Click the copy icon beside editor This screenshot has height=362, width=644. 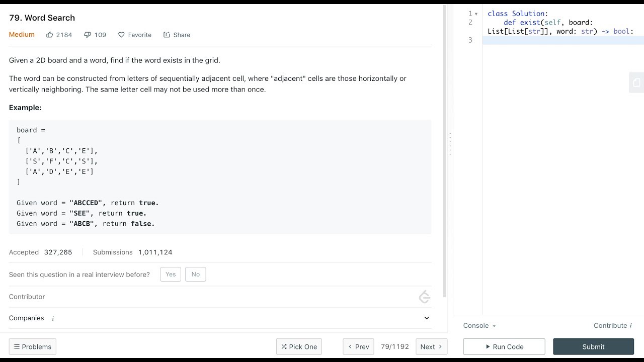coord(636,83)
